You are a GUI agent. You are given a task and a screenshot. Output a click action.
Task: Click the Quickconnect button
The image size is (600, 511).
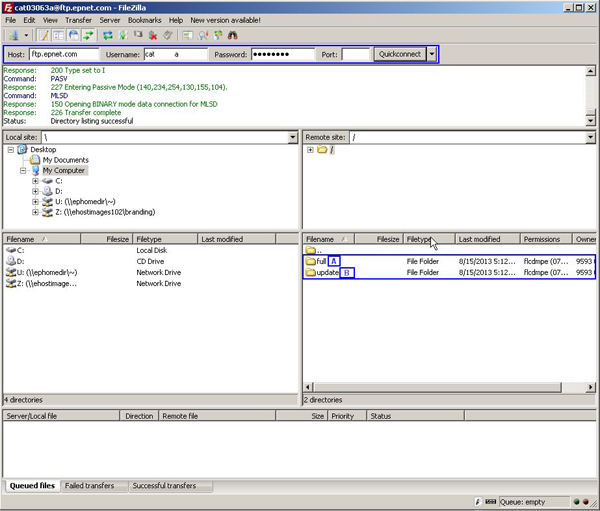coord(400,54)
